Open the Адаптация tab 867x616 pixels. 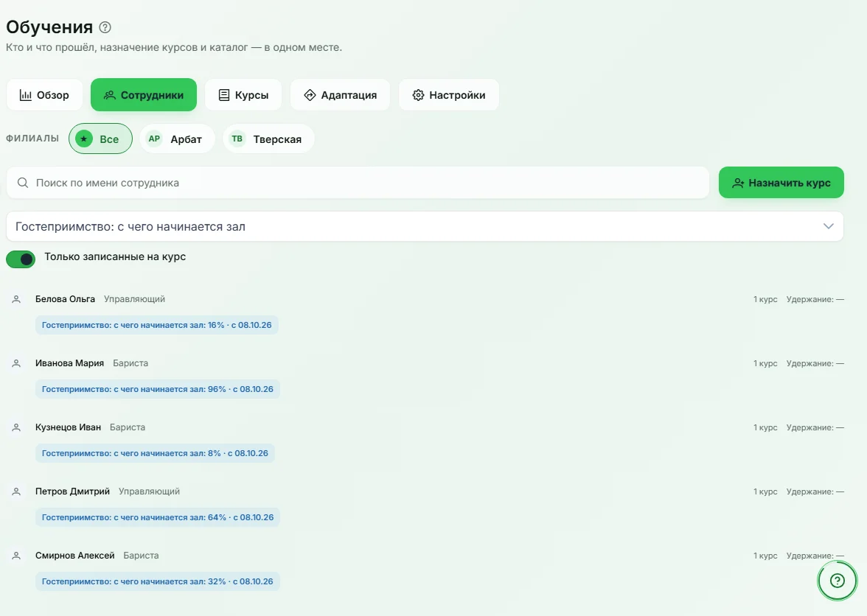tap(340, 95)
